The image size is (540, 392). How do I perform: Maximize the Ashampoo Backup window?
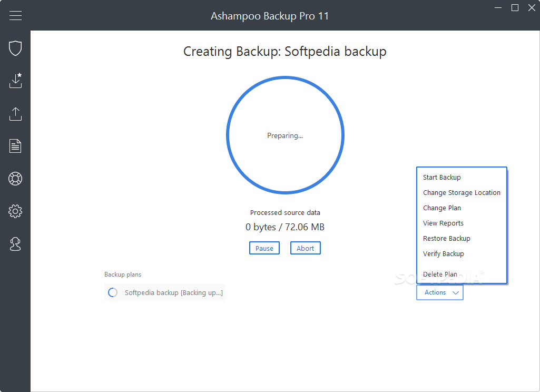pos(515,7)
